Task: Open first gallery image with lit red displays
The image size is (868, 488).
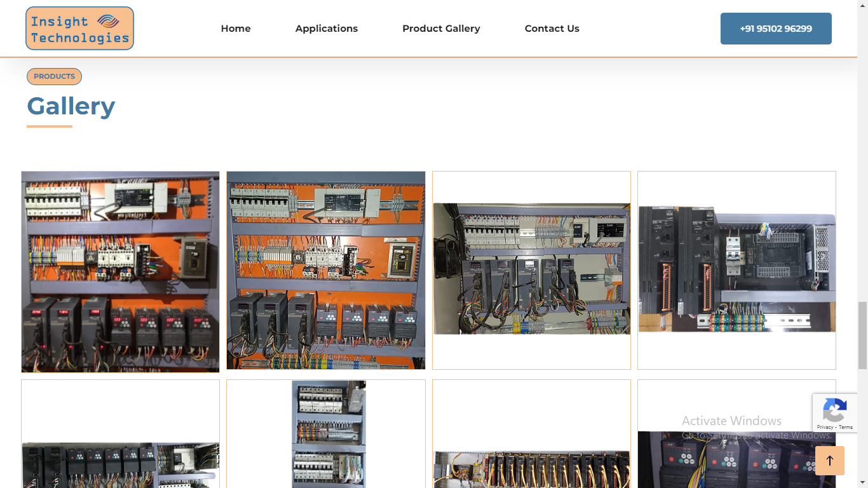Action: 120,271
